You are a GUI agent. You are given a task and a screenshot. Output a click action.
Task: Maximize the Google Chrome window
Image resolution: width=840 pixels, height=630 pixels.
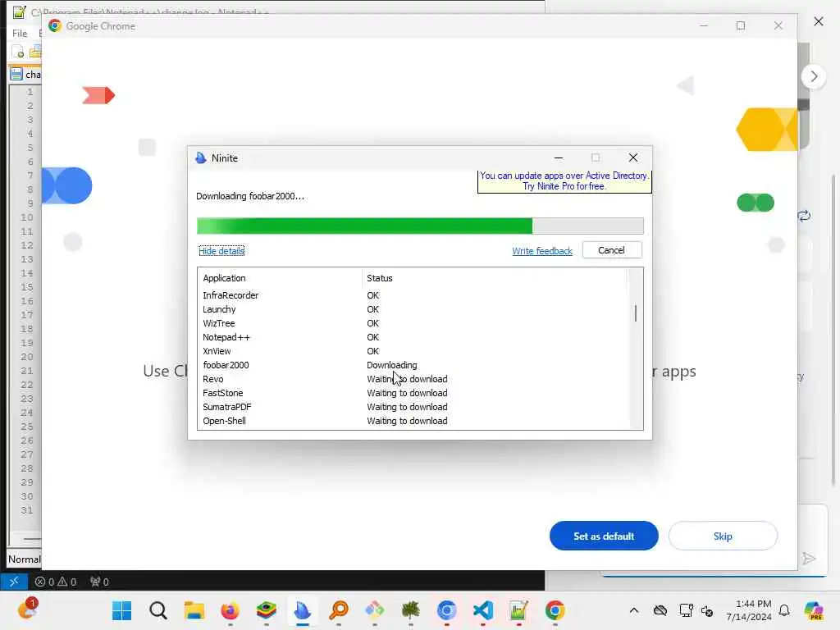coord(741,25)
